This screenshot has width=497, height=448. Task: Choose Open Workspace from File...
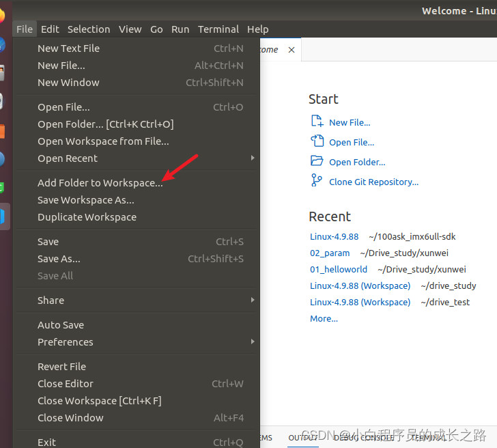(137, 141)
